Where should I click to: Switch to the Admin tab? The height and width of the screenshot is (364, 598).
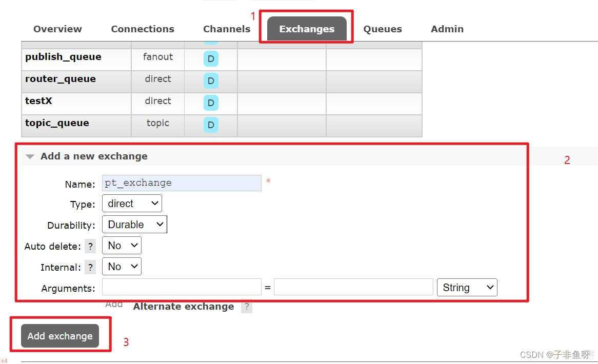447,29
